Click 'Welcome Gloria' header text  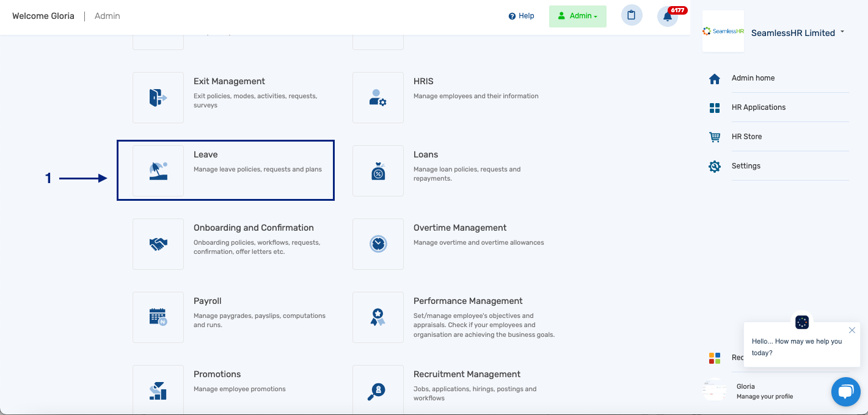[x=43, y=16]
